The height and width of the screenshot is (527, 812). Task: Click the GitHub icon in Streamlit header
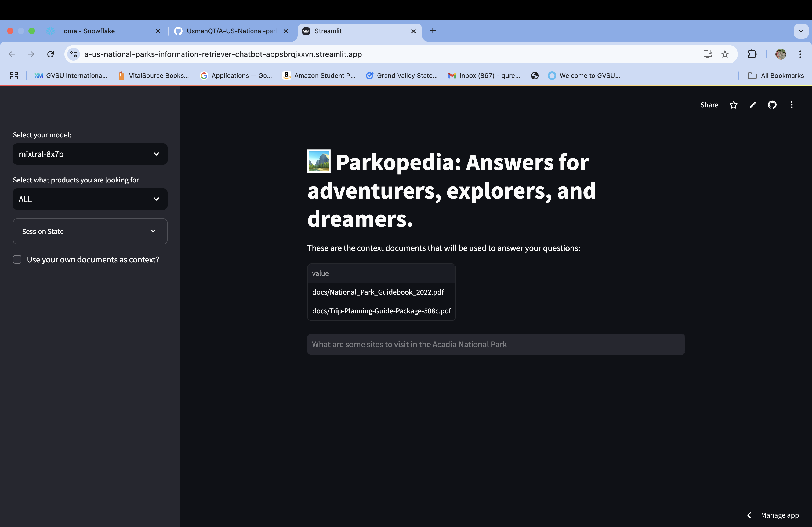click(x=772, y=105)
